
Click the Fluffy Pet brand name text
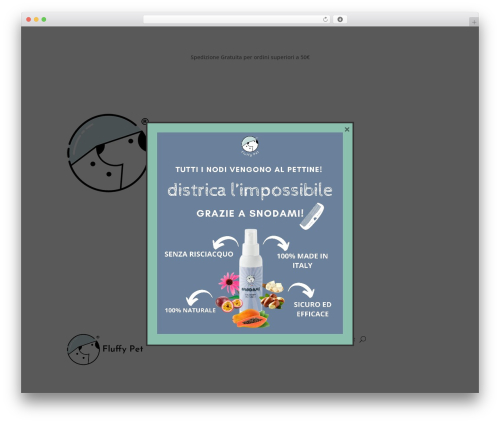click(123, 349)
